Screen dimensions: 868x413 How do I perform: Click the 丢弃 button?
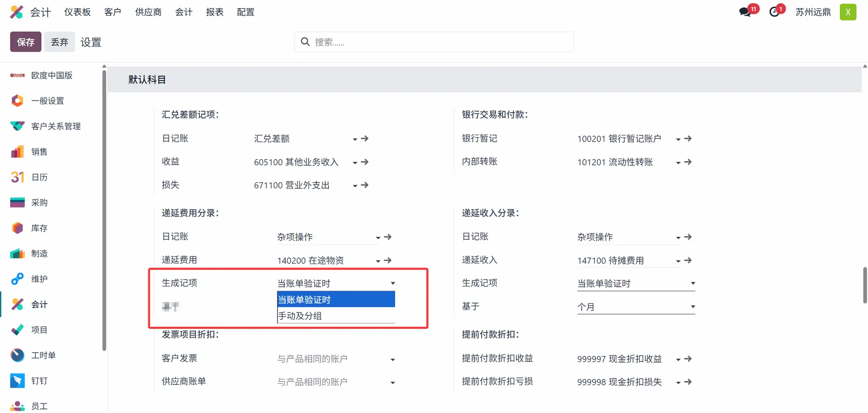point(60,42)
